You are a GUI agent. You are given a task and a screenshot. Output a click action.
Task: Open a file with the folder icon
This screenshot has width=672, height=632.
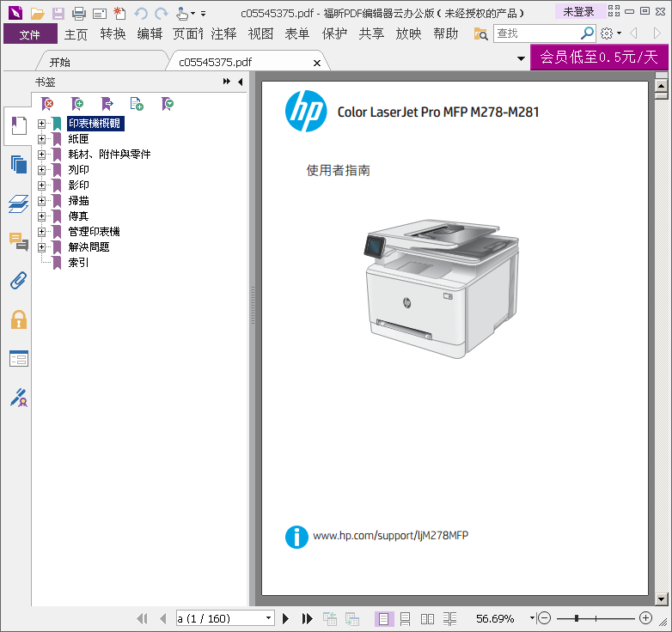tap(37, 14)
